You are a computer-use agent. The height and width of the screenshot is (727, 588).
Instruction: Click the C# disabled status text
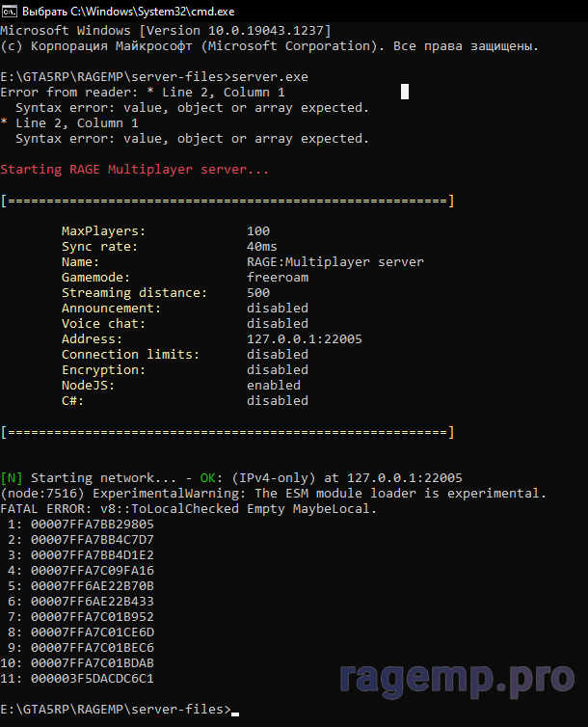[278, 401]
